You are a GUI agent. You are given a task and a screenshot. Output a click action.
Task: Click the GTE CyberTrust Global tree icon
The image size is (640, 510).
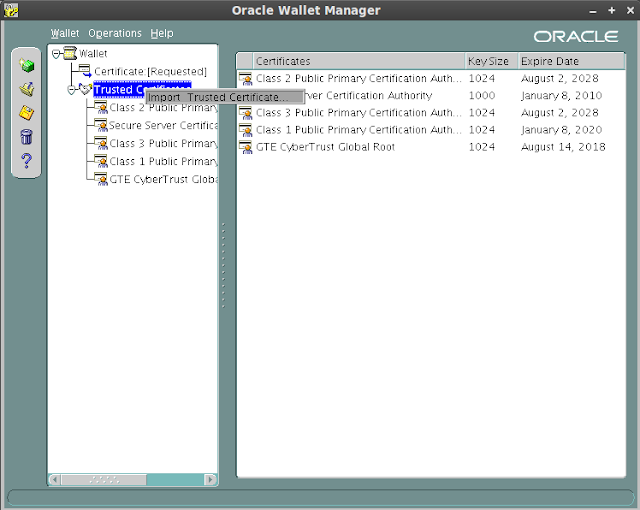click(101, 179)
